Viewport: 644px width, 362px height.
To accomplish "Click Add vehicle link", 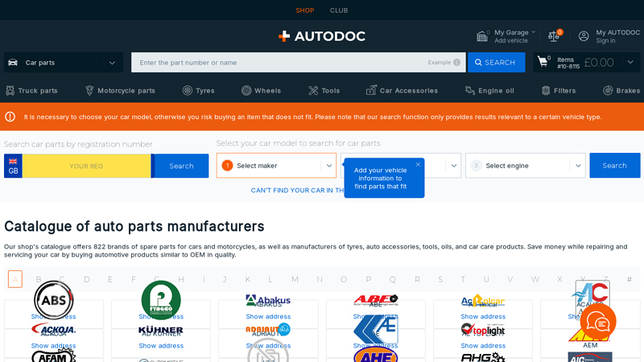I will click(511, 41).
